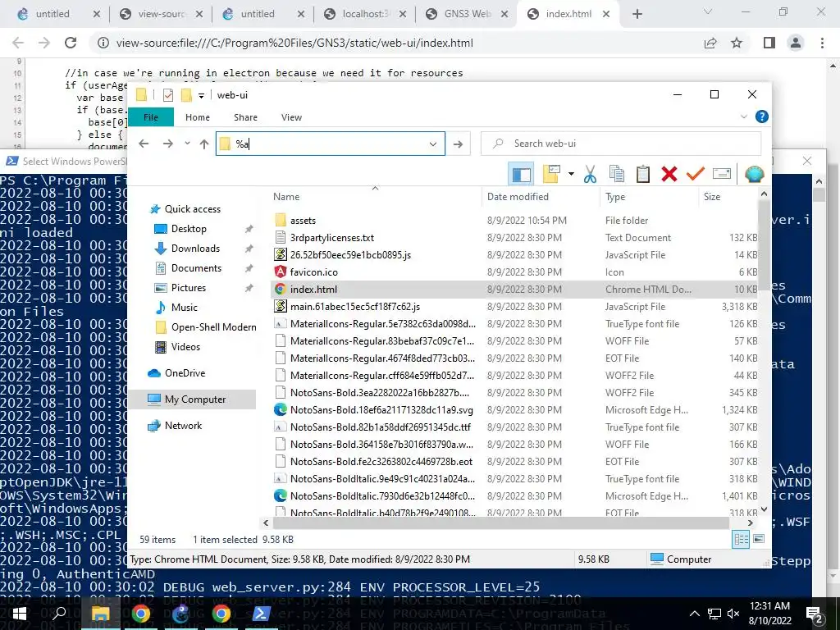
Task: Select NotoSans-Bold.18ef6a21171328dc11a9.svg file
Action: click(381, 410)
